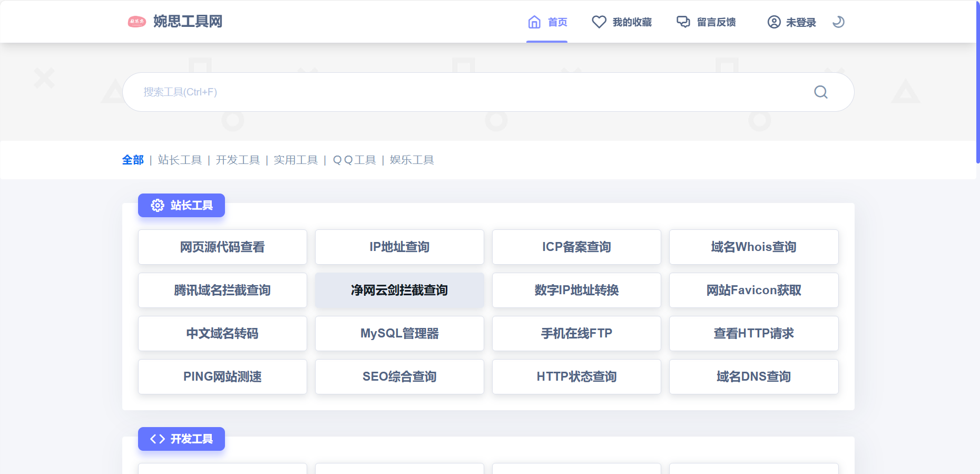Click the magnifier search icon
This screenshot has height=474, width=980.
pyautogui.click(x=821, y=92)
